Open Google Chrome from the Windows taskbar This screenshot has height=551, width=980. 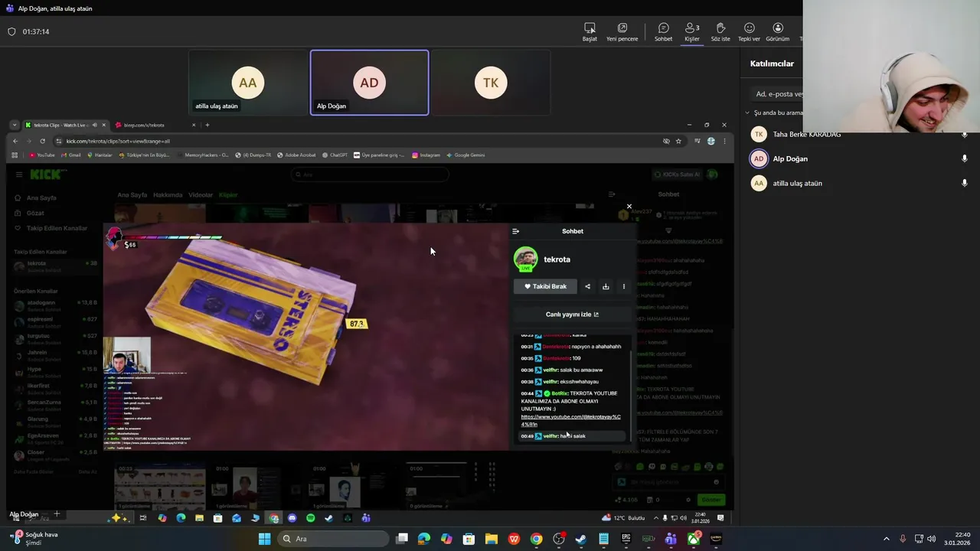tap(536, 539)
